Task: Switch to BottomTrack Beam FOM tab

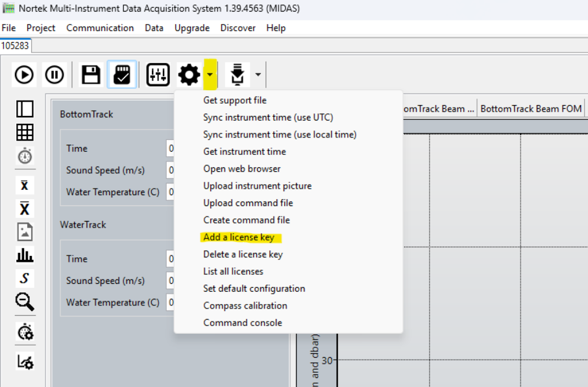Action: click(x=531, y=109)
